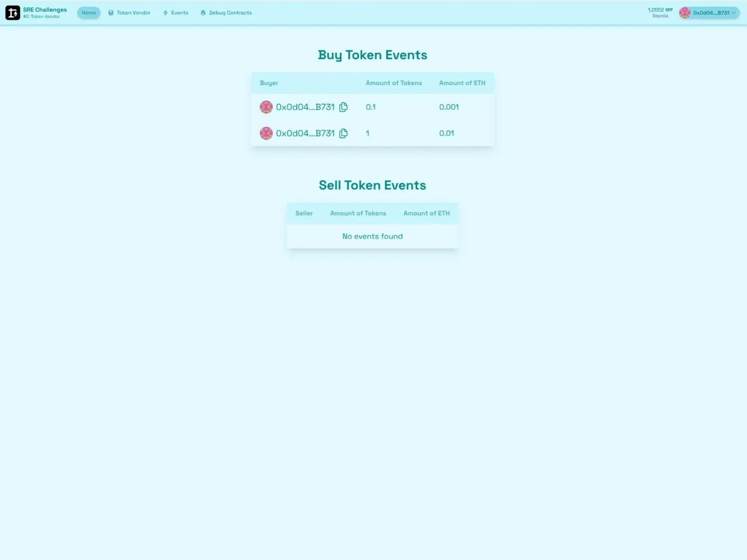Expand the 0x0d04...B731 address menu chevron
The image size is (747, 560).
[734, 13]
